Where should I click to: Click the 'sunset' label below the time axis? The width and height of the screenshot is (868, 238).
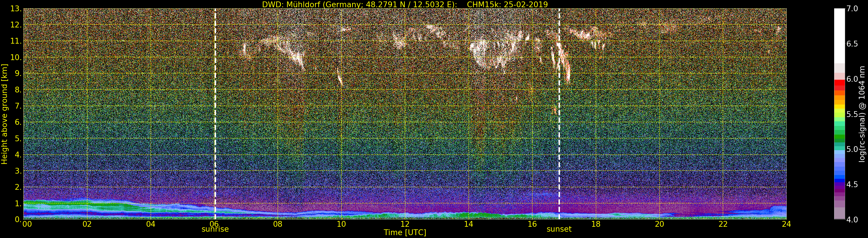(x=559, y=229)
